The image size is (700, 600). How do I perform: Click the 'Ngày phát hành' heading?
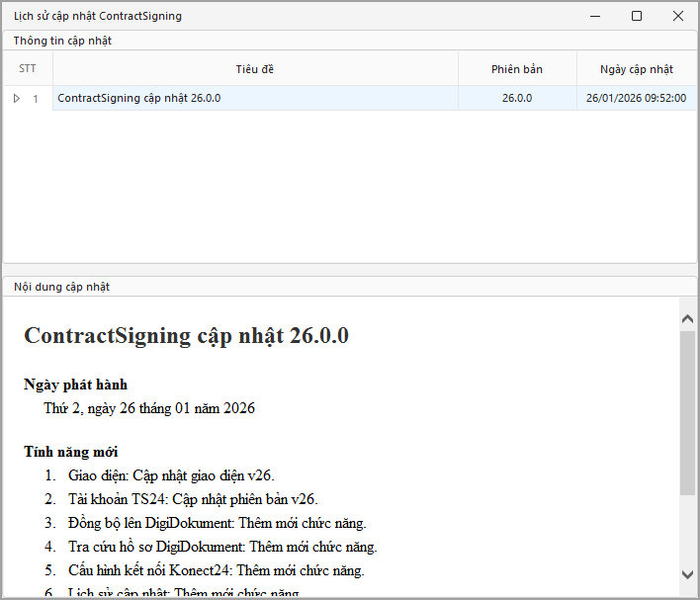(x=75, y=385)
